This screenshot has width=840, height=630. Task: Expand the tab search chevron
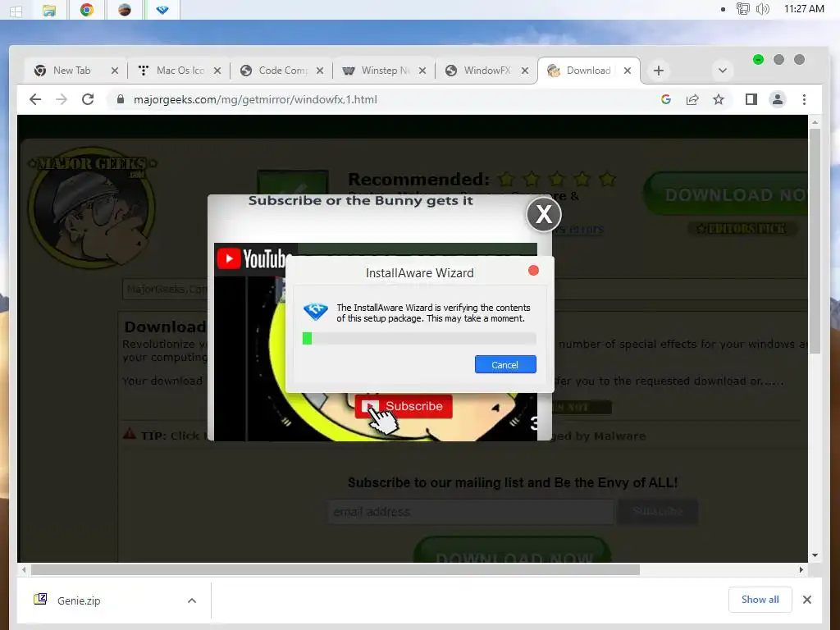722,71
